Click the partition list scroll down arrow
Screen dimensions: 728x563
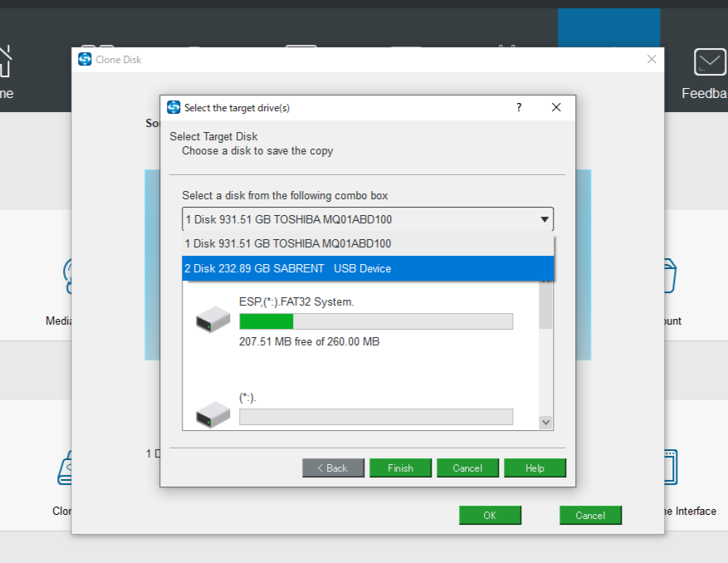(545, 422)
